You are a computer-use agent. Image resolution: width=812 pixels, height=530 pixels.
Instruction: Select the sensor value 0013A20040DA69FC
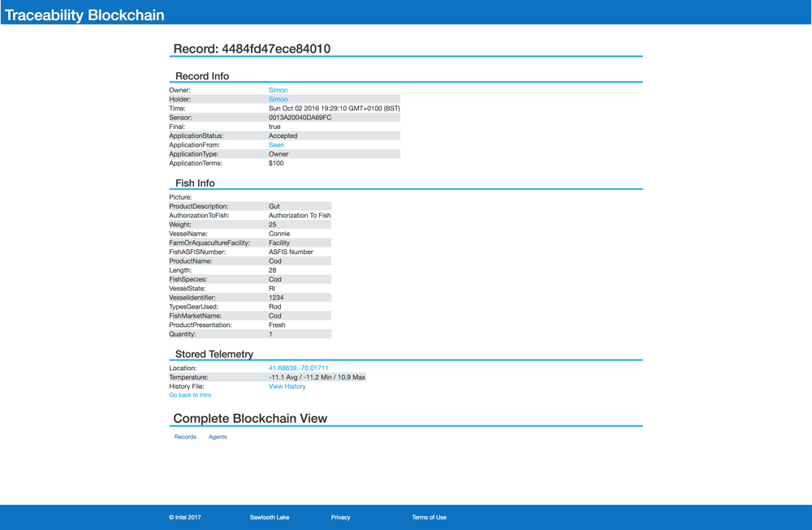[300, 118]
